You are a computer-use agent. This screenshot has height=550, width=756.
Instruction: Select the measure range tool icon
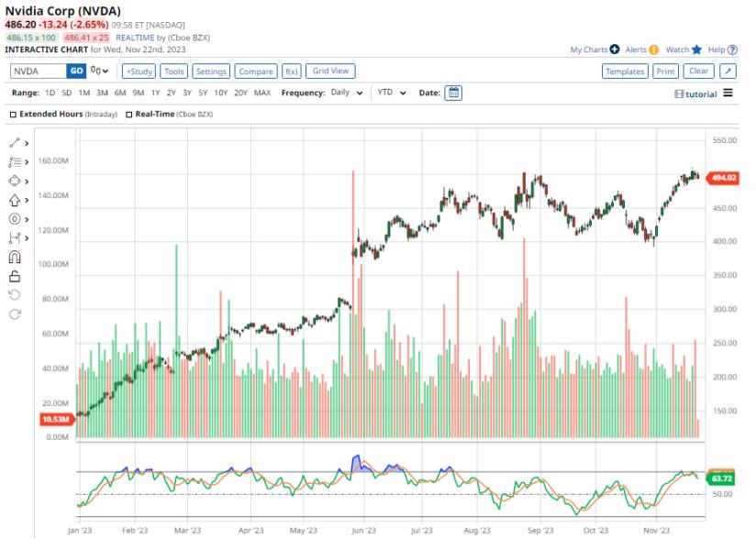tap(15, 238)
